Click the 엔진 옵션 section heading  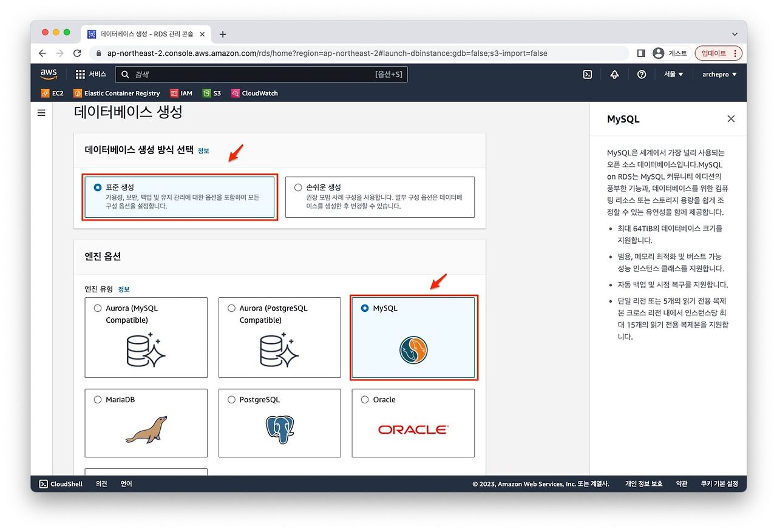103,256
